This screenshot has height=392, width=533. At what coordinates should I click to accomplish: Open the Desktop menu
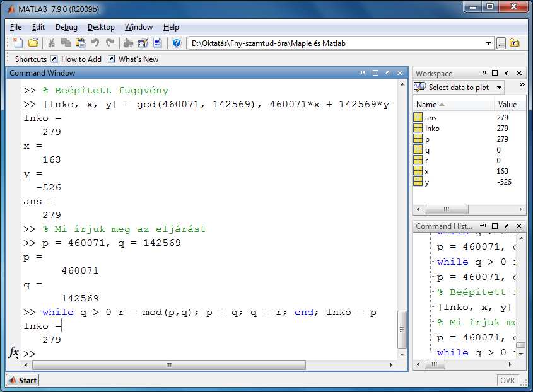[101, 27]
